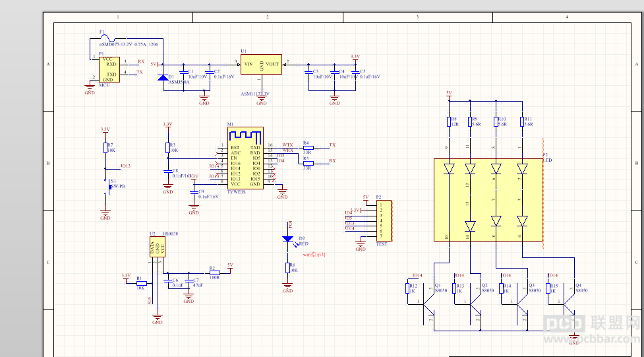The width and height of the screenshot is (644, 357).
Task: Click the D1 ASMJ50A diode symbol
Action: tap(163, 77)
